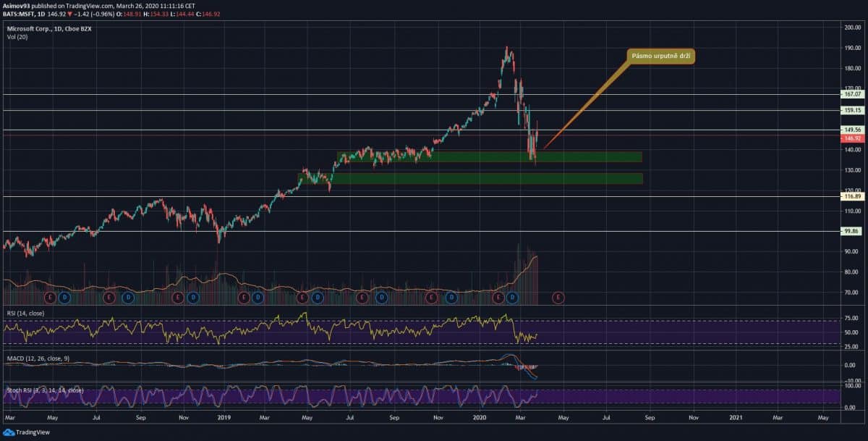Screen dimensions: 868x441
Task: Select the 99.86 price level label
Action: [852, 231]
